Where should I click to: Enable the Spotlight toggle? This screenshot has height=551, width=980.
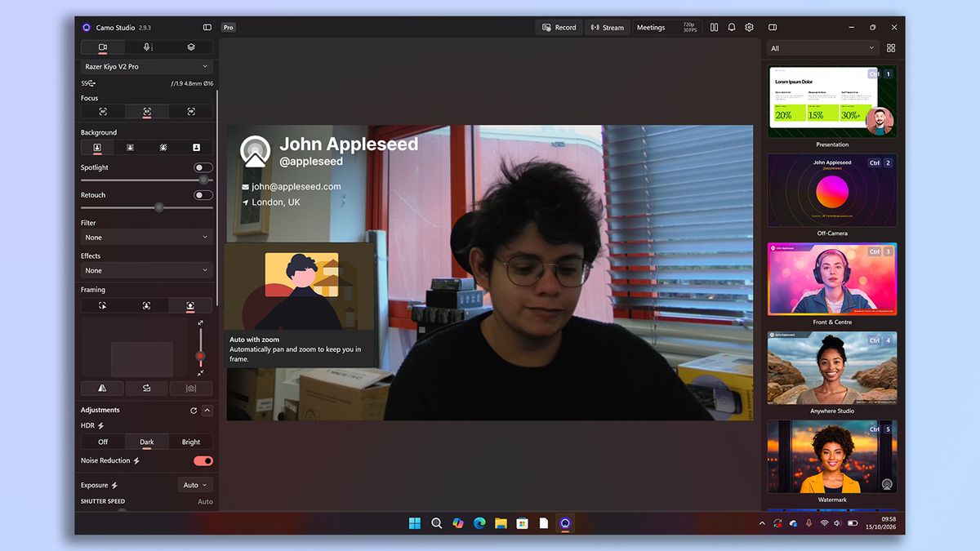click(x=203, y=167)
